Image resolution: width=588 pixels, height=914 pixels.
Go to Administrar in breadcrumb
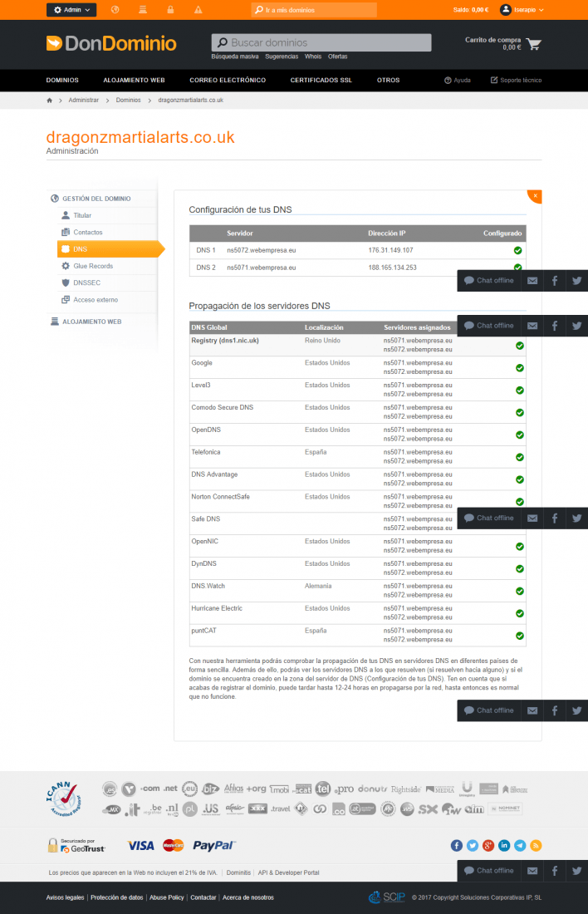click(x=83, y=101)
